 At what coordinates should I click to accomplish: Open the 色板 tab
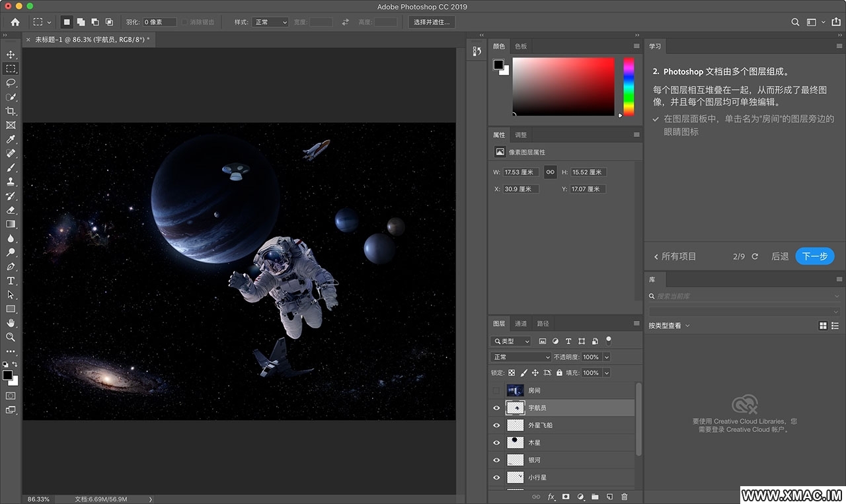[521, 46]
